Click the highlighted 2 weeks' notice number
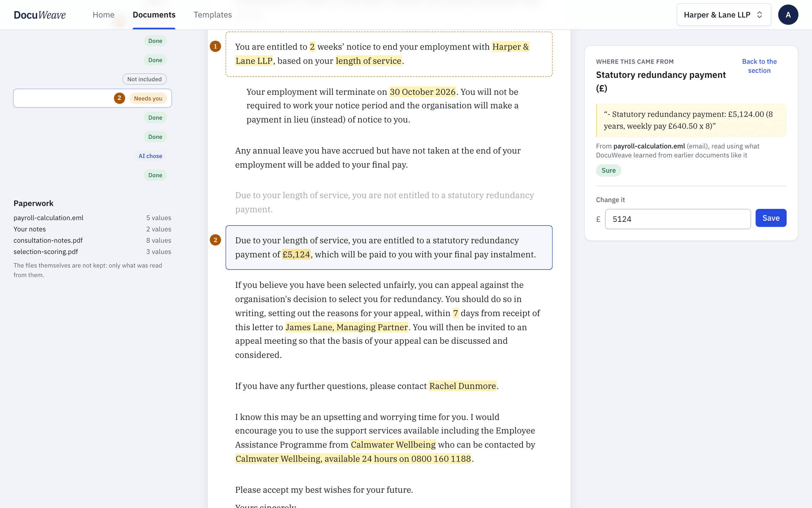812x508 pixels. pyautogui.click(x=312, y=46)
